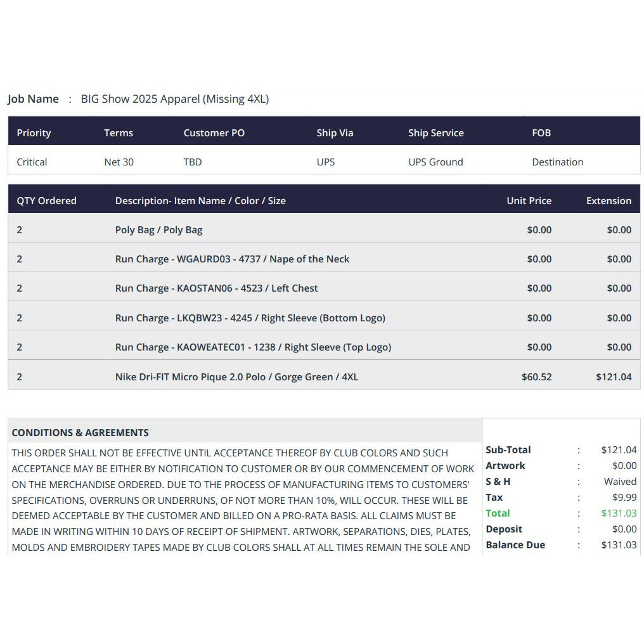The image size is (644, 644).
Task: Select the Priority column header
Action: pyautogui.click(x=34, y=132)
